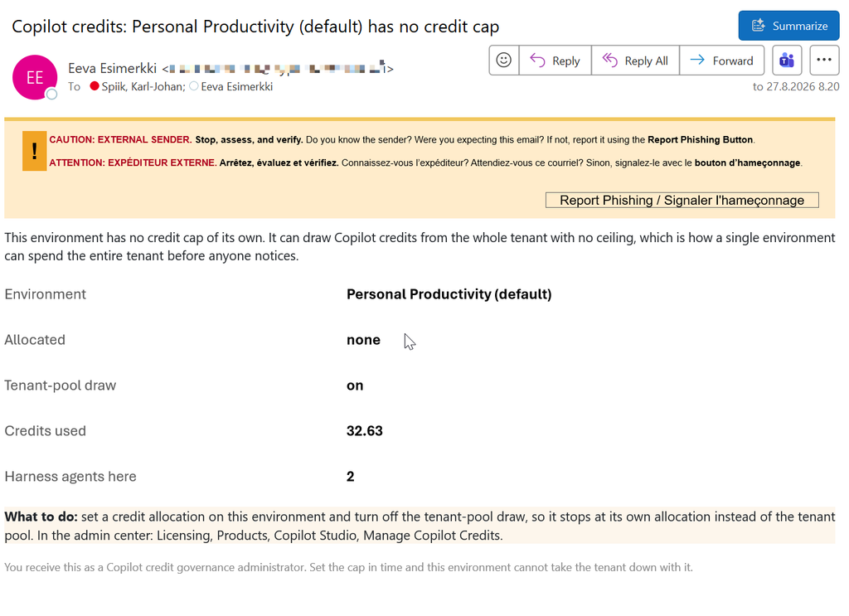Click the Report Phishing / Signaler l'hameçonnage button
The height and width of the screenshot is (616, 849).
[682, 201]
